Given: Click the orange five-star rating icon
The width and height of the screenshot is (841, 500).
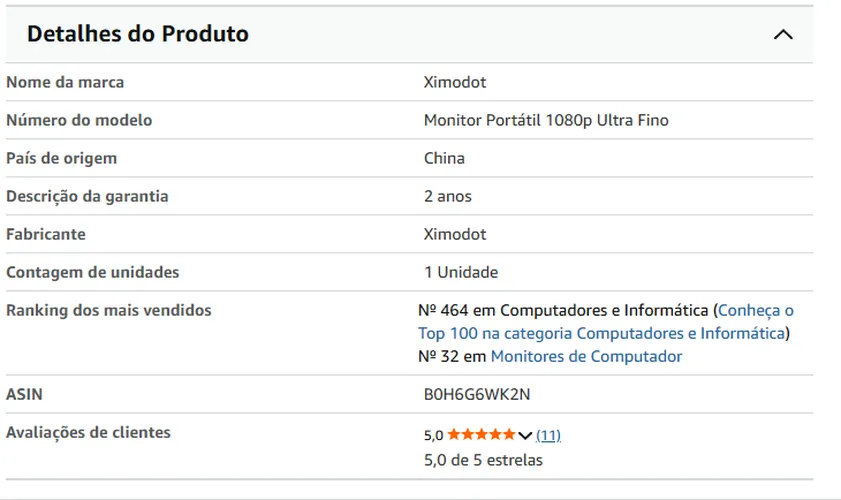Looking at the screenshot, I should pos(481,434).
